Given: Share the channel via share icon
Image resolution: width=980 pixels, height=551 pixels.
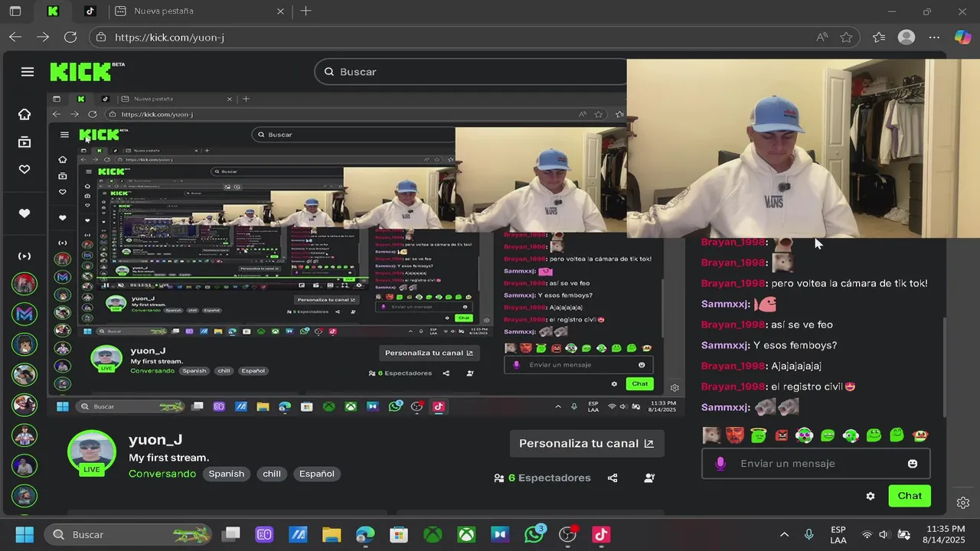Looking at the screenshot, I should pos(612,478).
